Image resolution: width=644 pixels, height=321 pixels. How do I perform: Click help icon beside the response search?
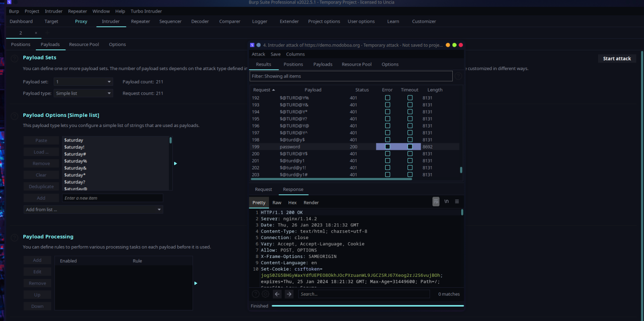[255, 294]
